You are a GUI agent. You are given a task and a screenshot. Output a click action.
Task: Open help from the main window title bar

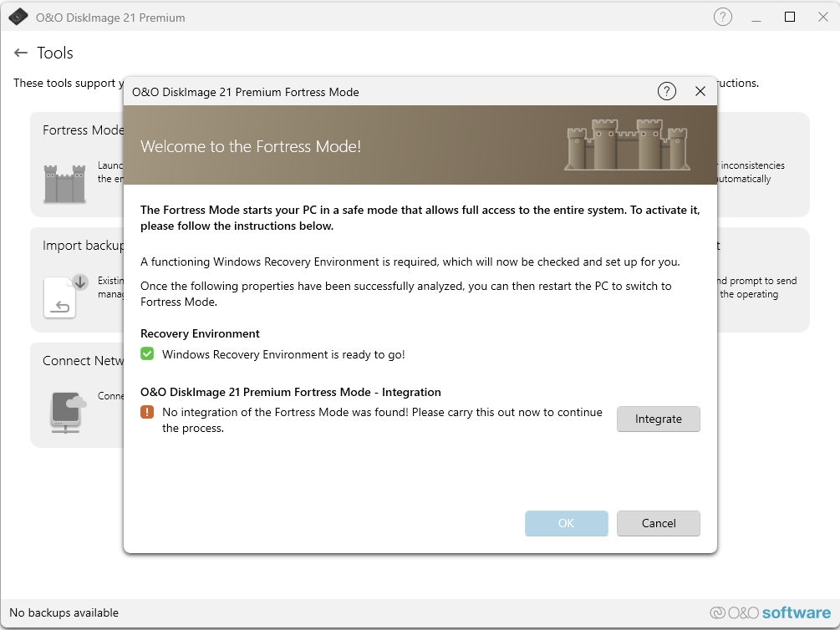coord(723,17)
